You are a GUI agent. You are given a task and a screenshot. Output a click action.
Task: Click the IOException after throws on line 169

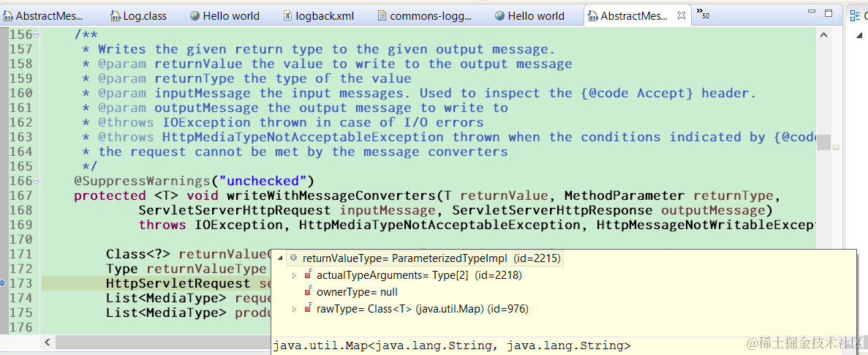[238, 225]
